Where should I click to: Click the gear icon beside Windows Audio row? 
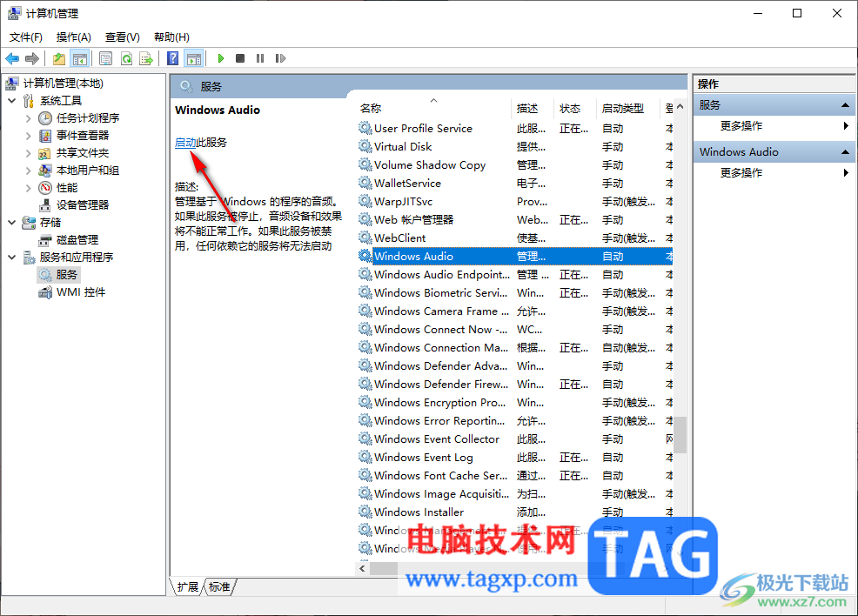point(365,256)
